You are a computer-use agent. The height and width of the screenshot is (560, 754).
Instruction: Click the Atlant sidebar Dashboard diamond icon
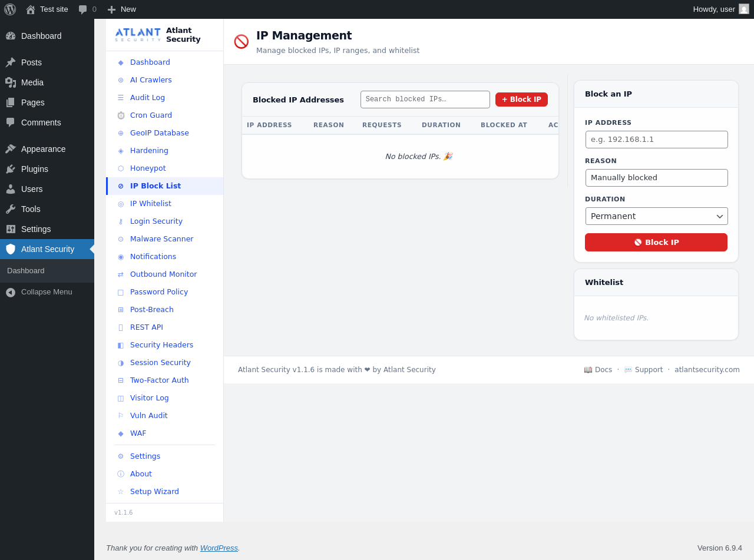(121, 62)
